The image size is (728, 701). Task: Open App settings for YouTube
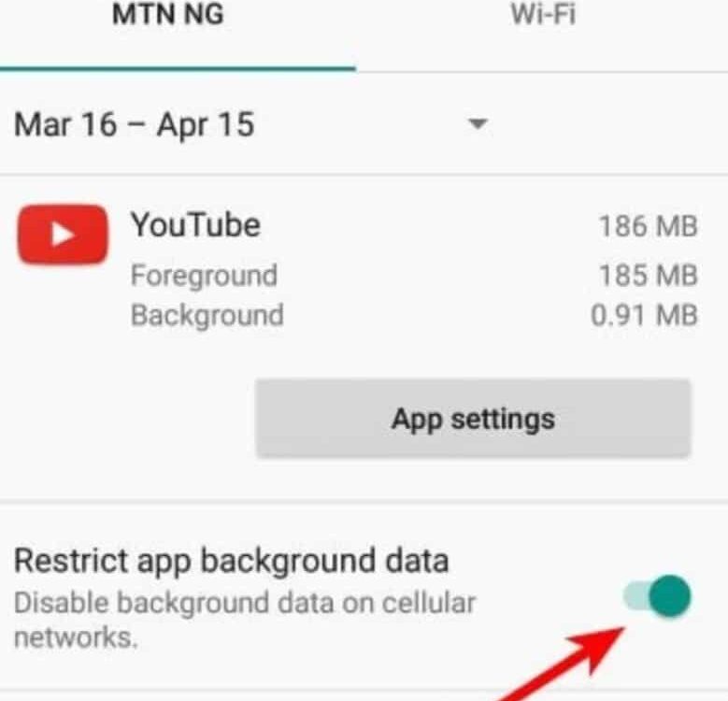click(x=473, y=419)
